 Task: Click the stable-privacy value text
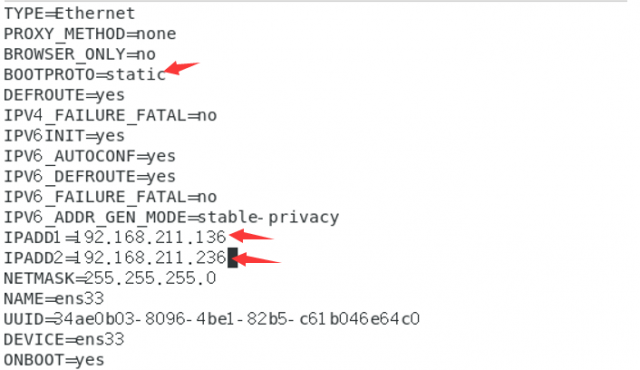click(269, 217)
